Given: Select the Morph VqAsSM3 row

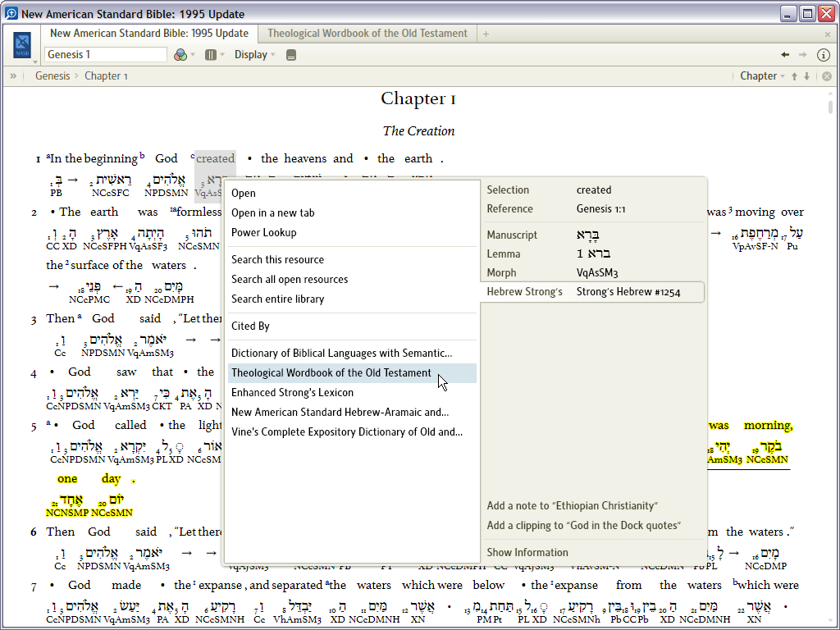Looking at the screenshot, I should (592, 272).
